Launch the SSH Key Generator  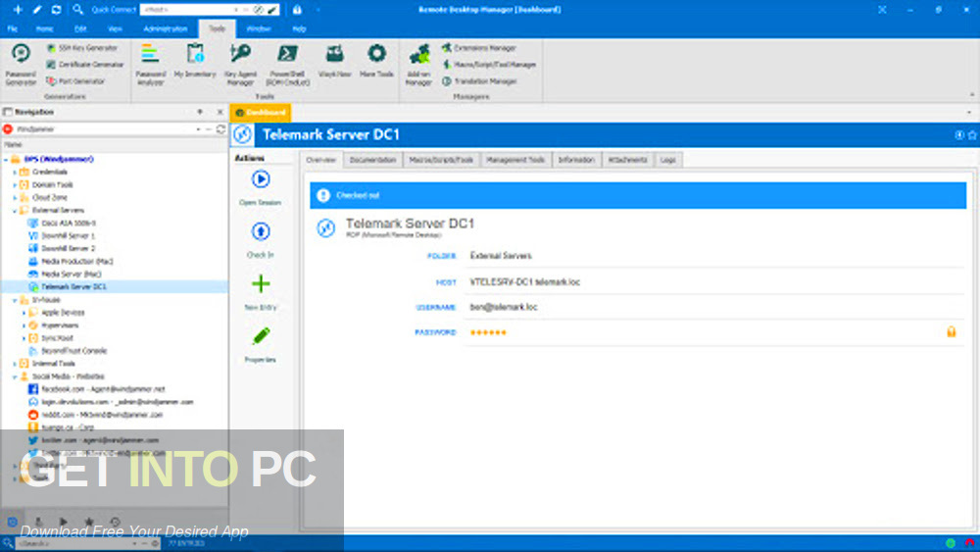point(82,48)
